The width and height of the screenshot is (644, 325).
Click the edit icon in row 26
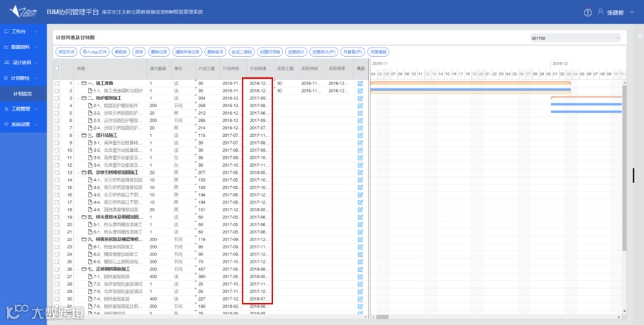360,269
